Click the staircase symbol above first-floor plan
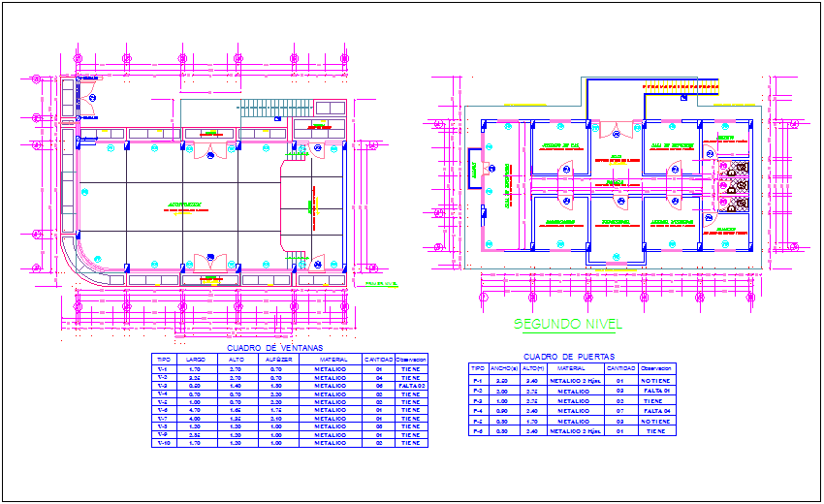The height and width of the screenshot is (504, 824). (x=258, y=109)
